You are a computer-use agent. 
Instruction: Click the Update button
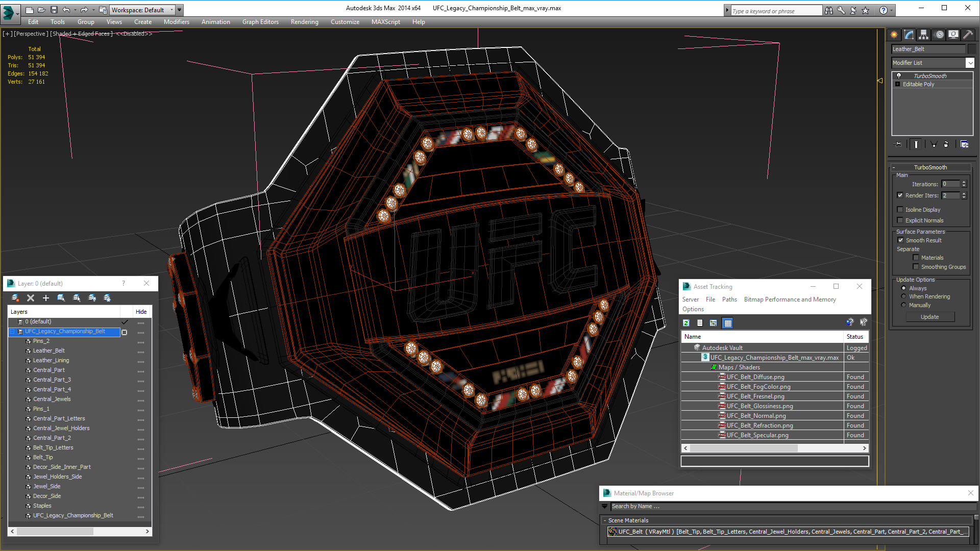pos(929,317)
